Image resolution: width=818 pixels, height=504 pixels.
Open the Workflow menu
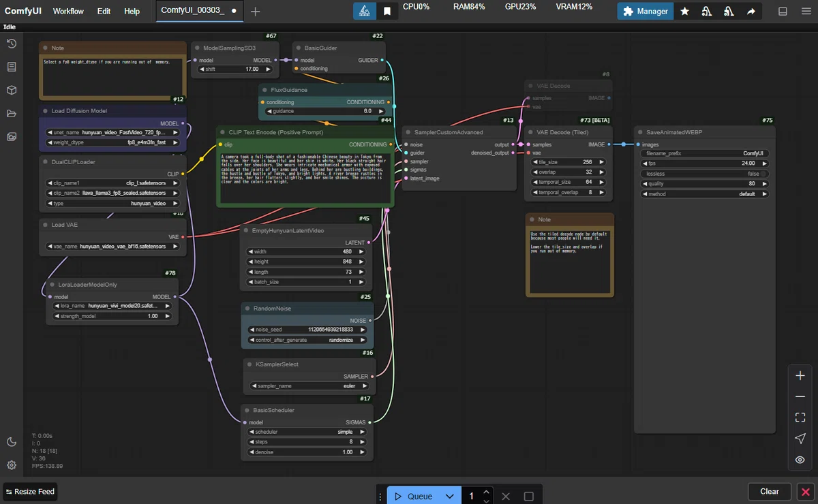coord(68,11)
